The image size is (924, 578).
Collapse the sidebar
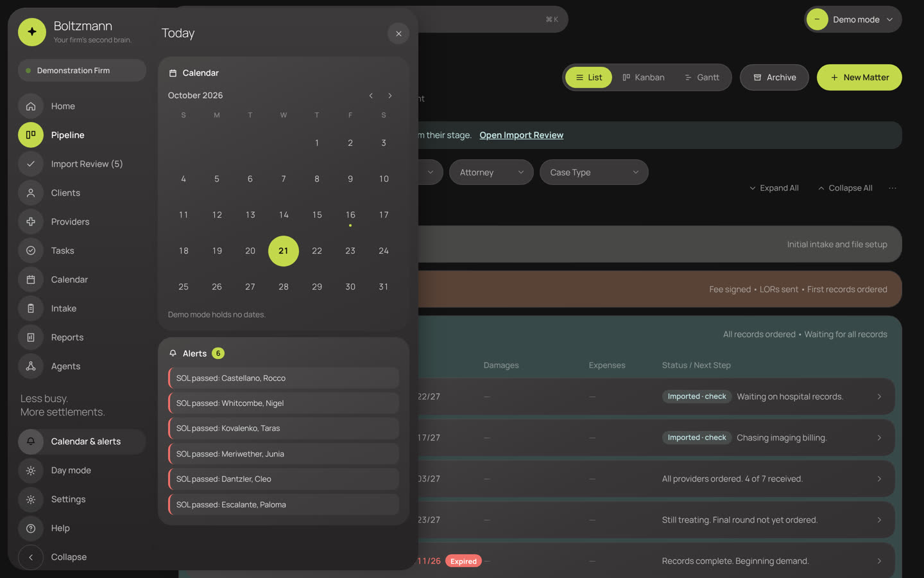click(82, 557)
